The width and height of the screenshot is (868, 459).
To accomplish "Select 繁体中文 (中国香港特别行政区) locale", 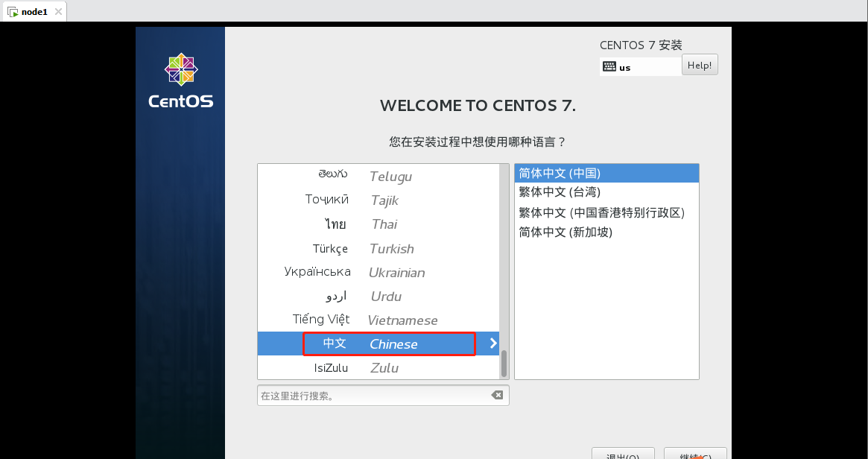I will click(x=606, y=212).
